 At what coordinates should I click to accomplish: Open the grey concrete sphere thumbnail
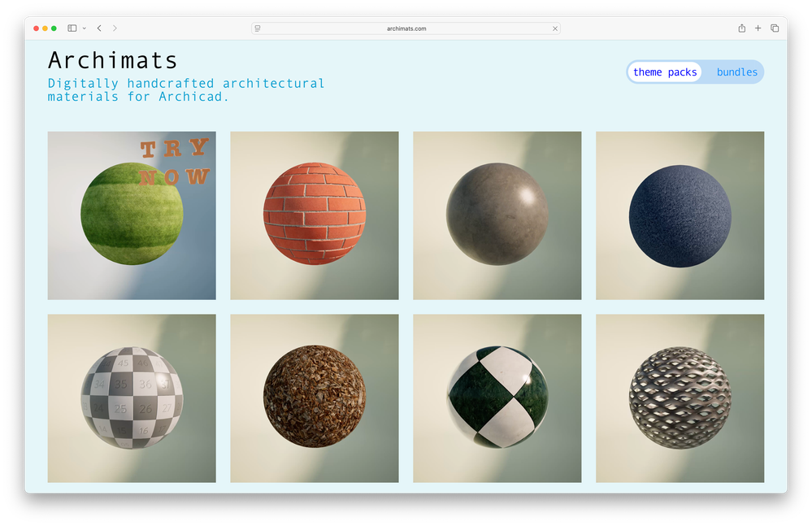pos(497,215)
